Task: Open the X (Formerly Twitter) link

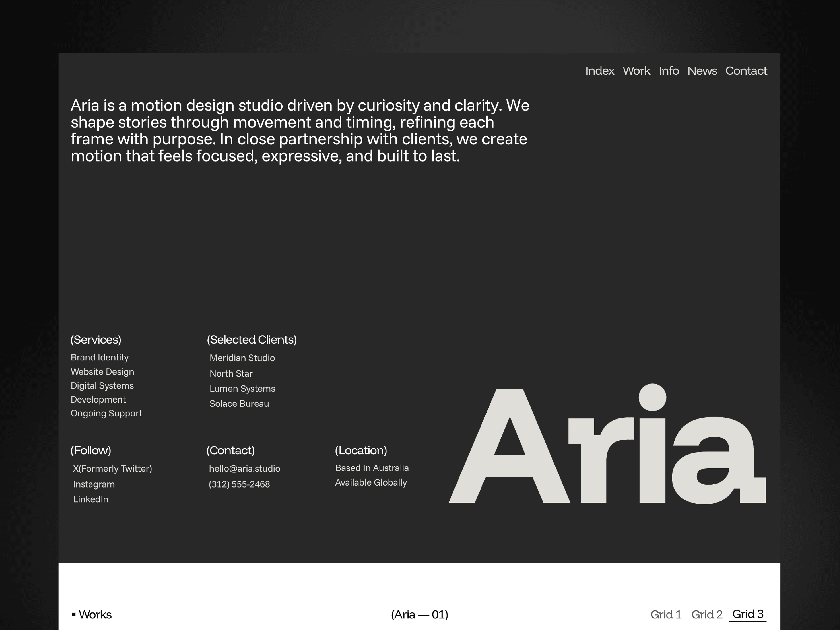Action: (112, 469)
